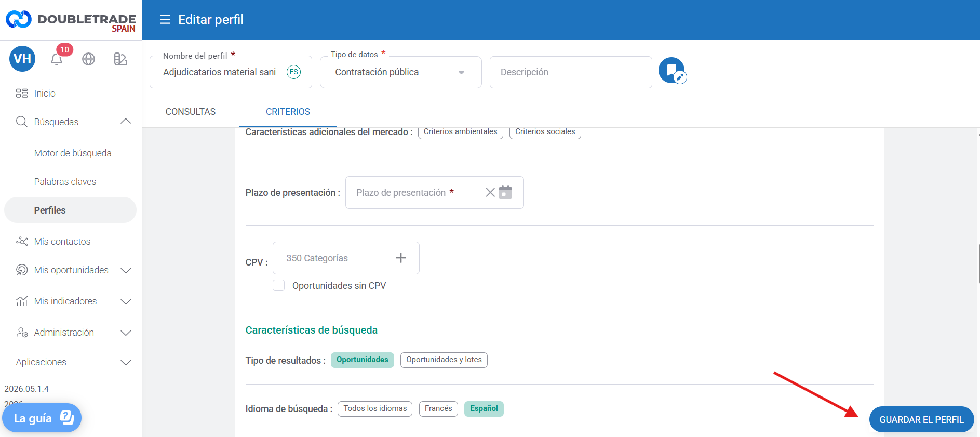Click the Administración user-gear icon
The width and height of the screenshot is (980, 437).
22,333
